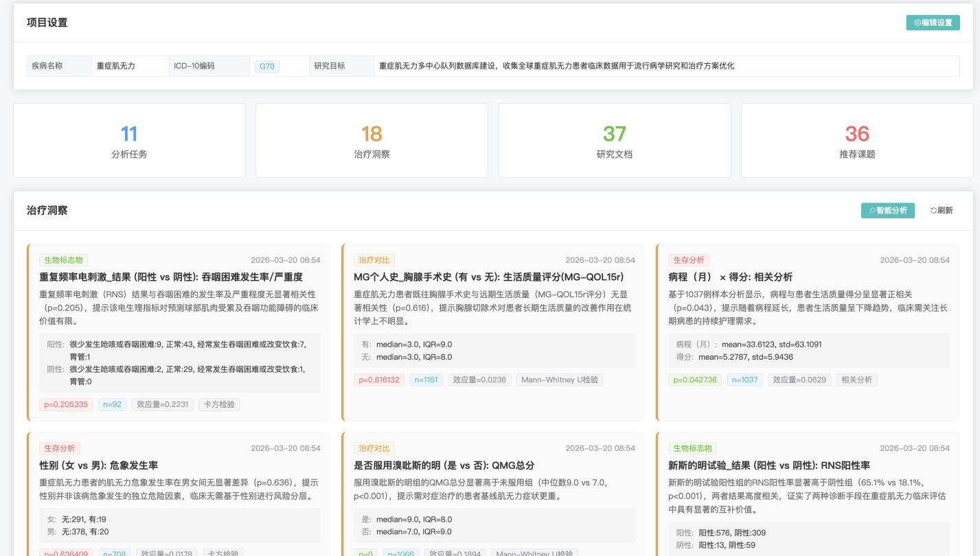This screenshot has height=556, width=980.
Task: Click the 效应量=0.0629 tag
Action: pos(799,380)
